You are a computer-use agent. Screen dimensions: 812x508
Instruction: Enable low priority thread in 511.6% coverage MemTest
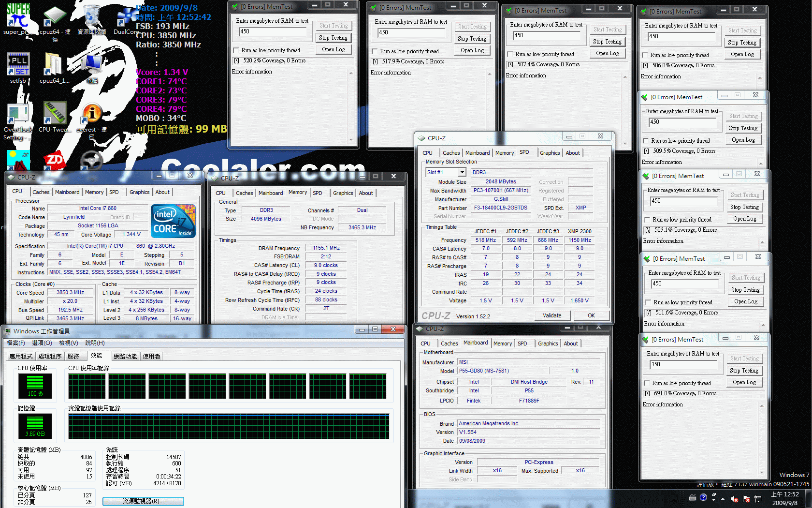(648, 302)
